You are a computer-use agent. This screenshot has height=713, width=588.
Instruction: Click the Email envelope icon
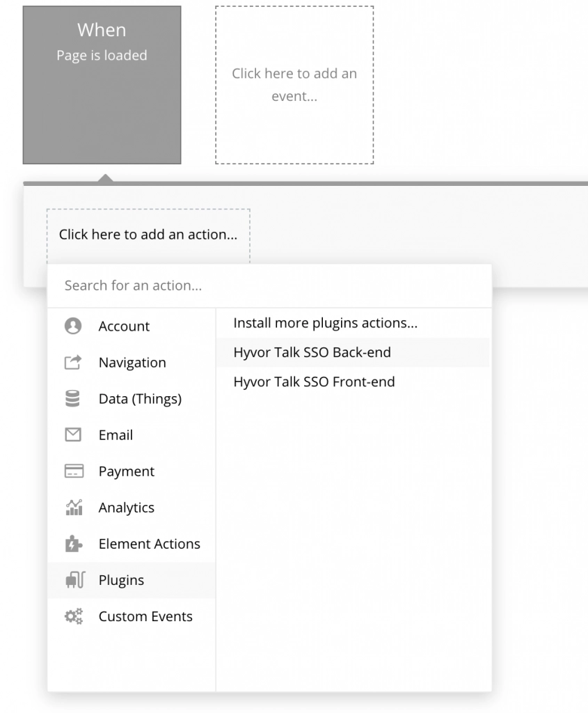(72, 434)
